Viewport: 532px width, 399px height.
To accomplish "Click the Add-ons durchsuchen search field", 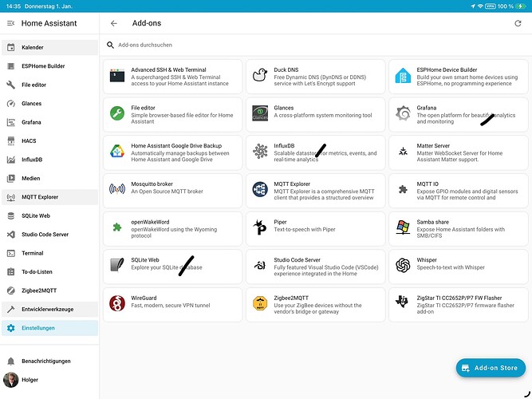I will point(316,45).
